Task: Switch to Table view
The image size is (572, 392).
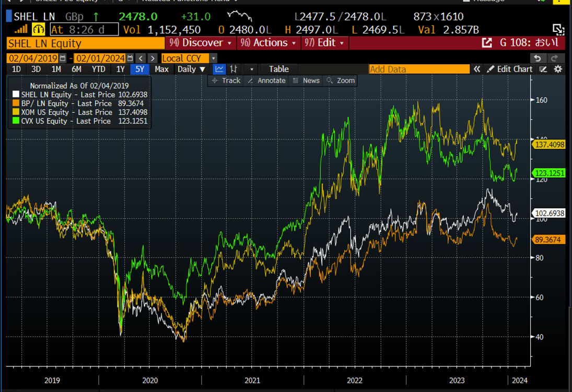Action: point(279,69)
